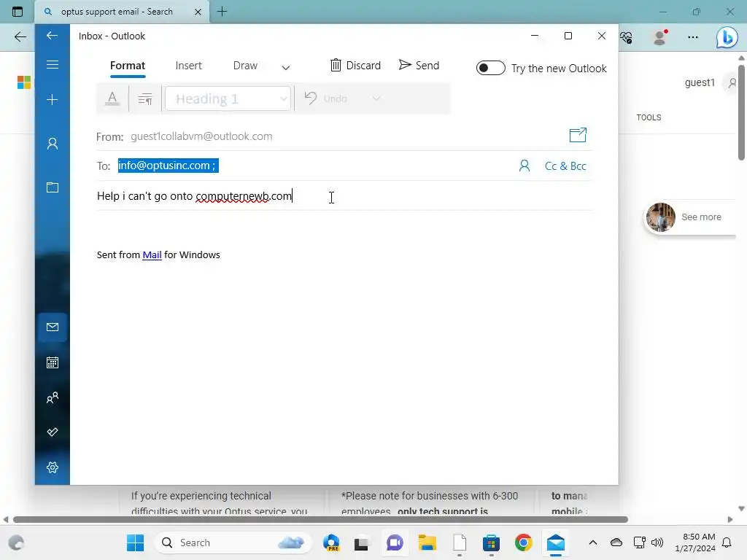
Task: Discard the email draft
Action: point(355,65)
